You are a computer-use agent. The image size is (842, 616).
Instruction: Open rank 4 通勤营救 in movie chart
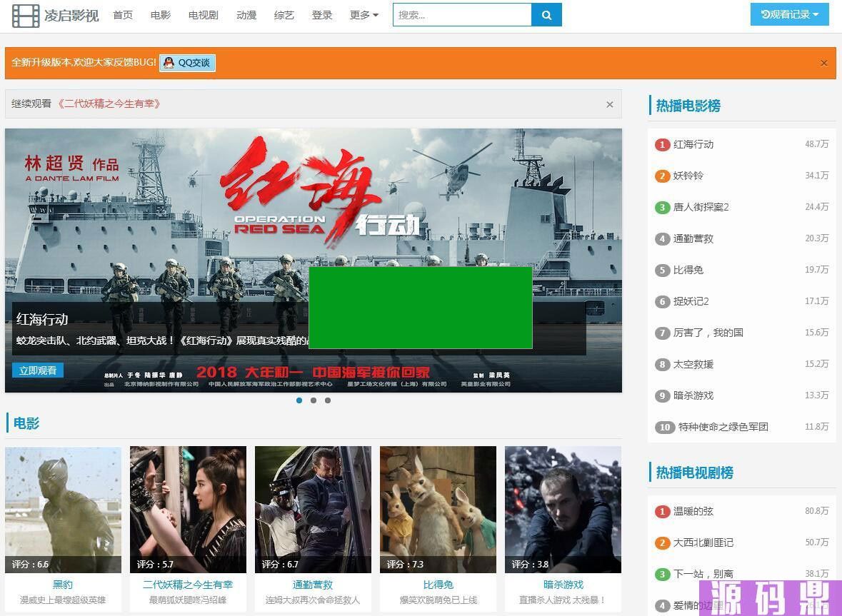point(693,238)
